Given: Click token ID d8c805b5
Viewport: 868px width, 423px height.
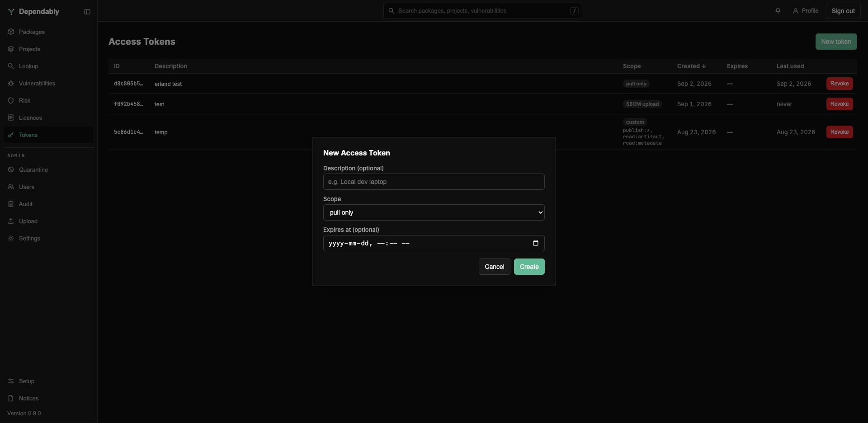Looking at the screenshot, I should tap(128, 84).
